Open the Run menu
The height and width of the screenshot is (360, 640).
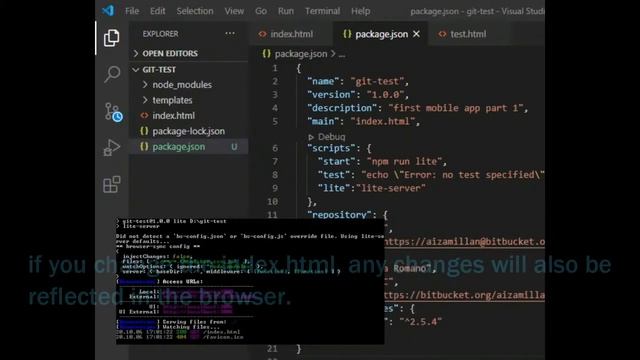[x=286, y=11]
